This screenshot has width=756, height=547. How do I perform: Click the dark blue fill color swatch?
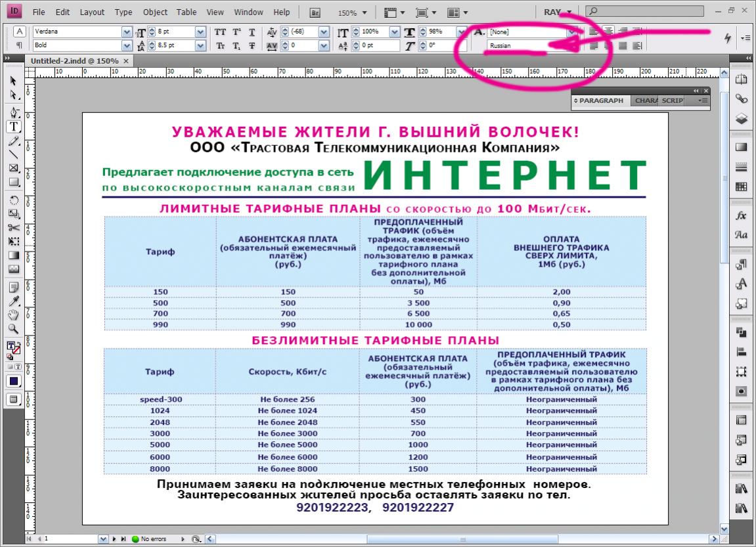(x=14, y=382)
